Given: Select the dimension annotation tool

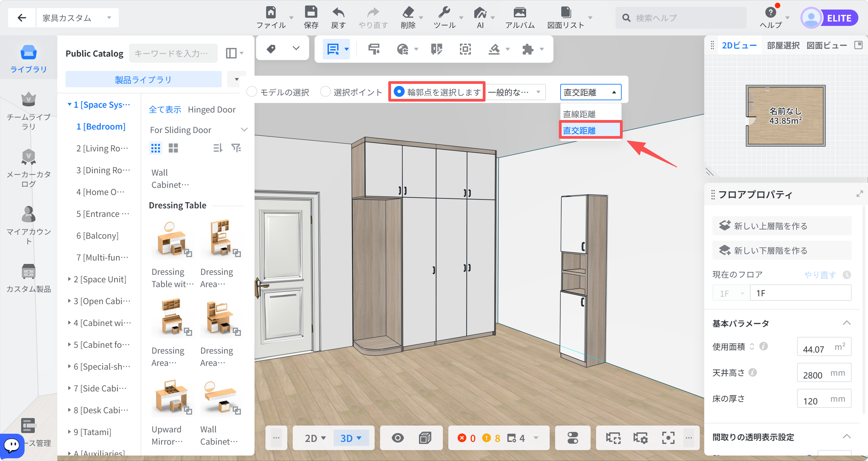Looking at the screenshot, I should point(333,49).
